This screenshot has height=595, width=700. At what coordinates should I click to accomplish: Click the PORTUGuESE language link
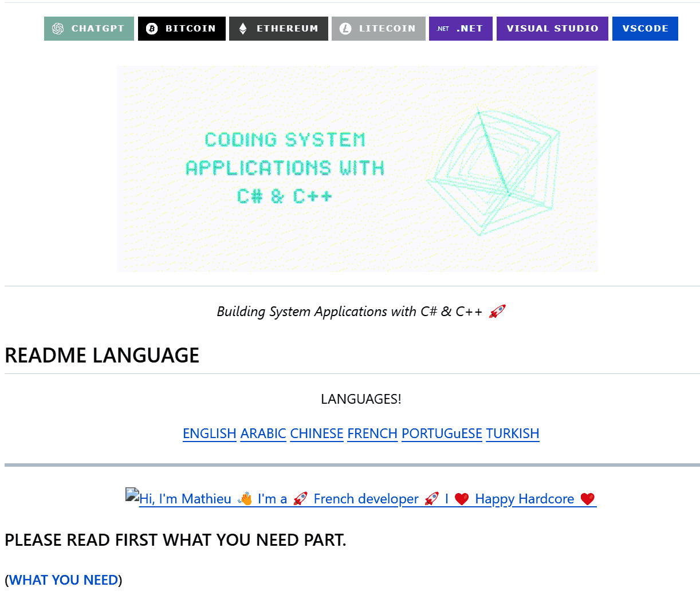click(441, 434)
